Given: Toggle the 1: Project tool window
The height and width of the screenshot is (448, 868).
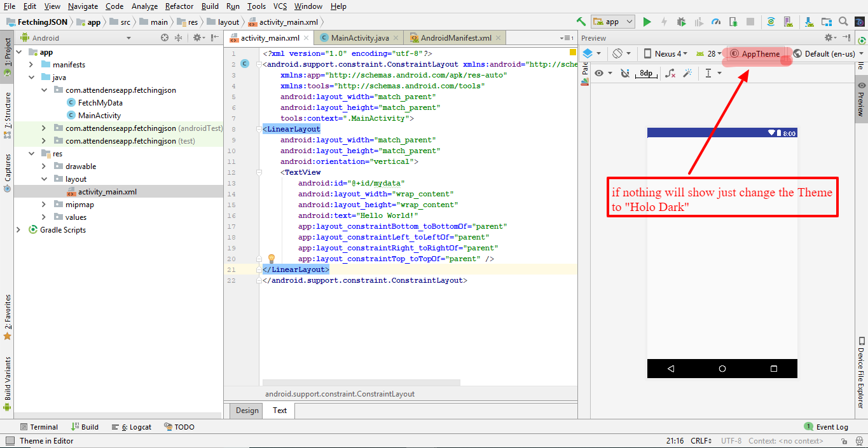Looking at the screenshot, I should coord(7,58).
